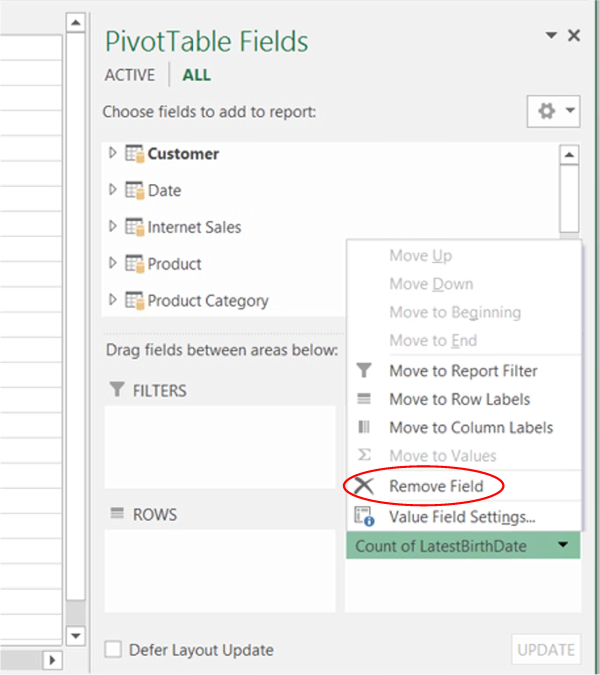
Task: Close the PivotTable Fields pane
Action: click(x=573, y=36)
